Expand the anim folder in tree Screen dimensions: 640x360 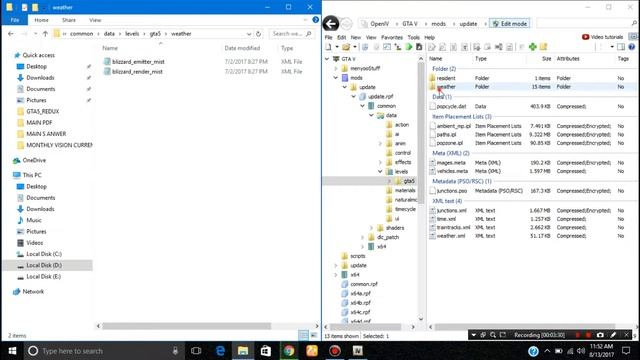pyautogui.click(x=380, y=144)
